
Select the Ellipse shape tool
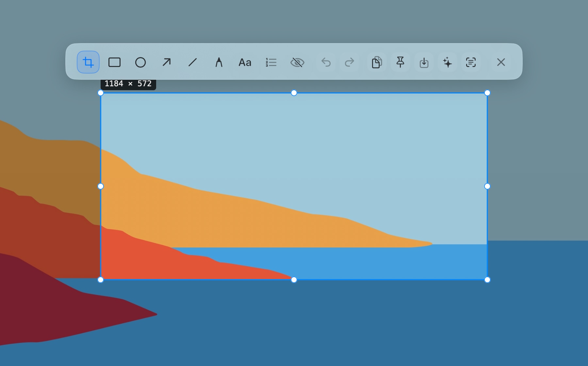pos(140,62)
